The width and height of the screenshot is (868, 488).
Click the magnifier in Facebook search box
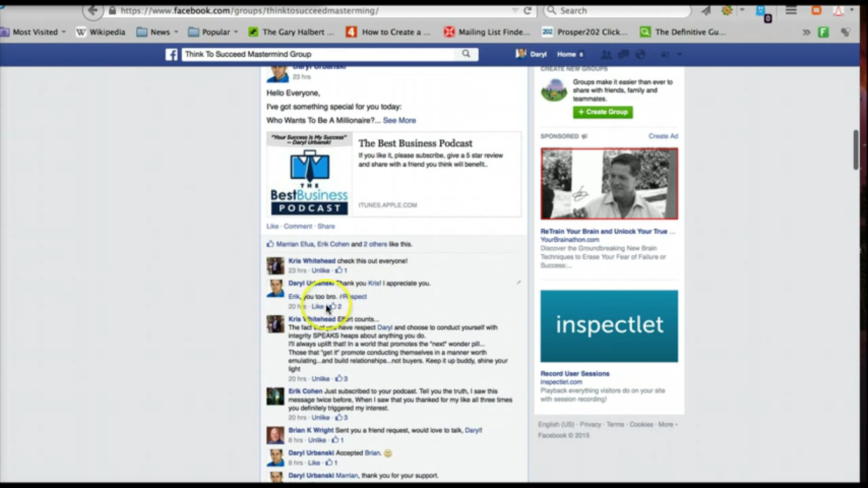coord(466,54)
